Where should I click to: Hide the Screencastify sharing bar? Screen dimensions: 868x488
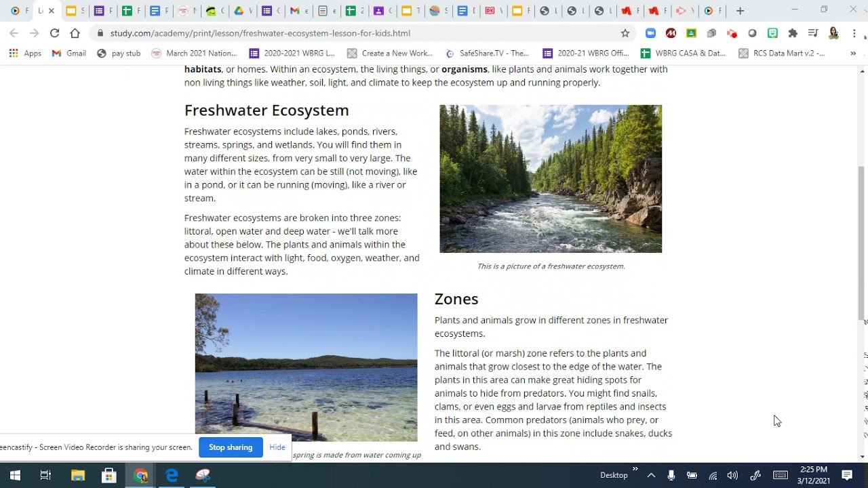point(277,447)
